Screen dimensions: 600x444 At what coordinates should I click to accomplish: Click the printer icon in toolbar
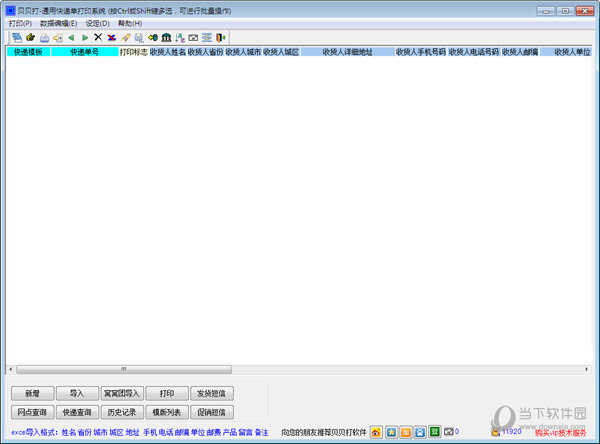44,37
